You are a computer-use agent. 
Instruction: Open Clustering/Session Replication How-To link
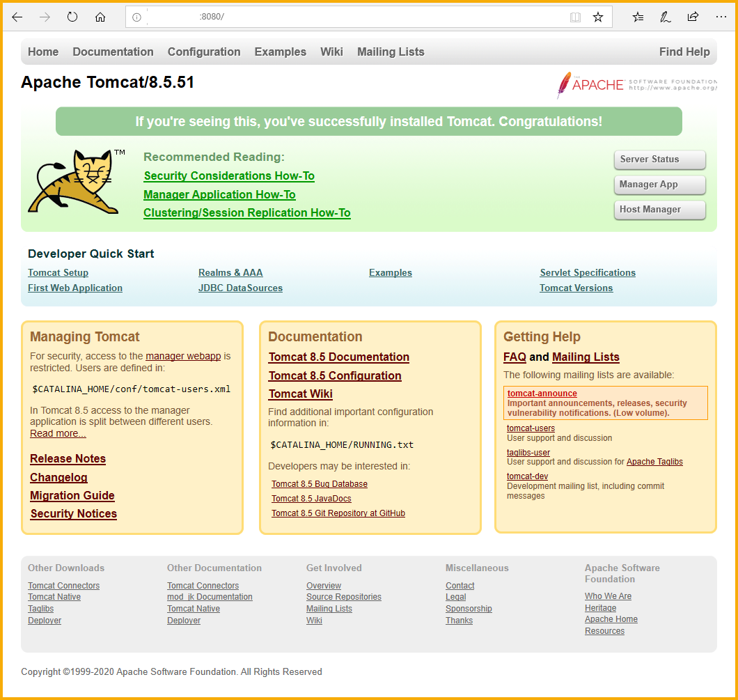(247, 212)
